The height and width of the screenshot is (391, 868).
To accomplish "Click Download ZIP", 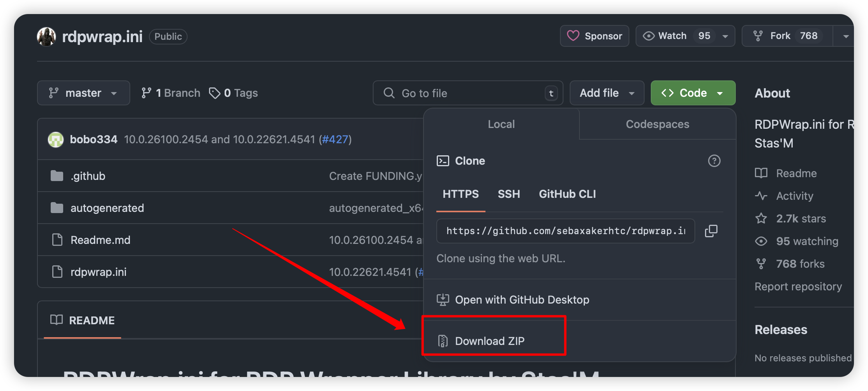I will click(x=489, y=341).
